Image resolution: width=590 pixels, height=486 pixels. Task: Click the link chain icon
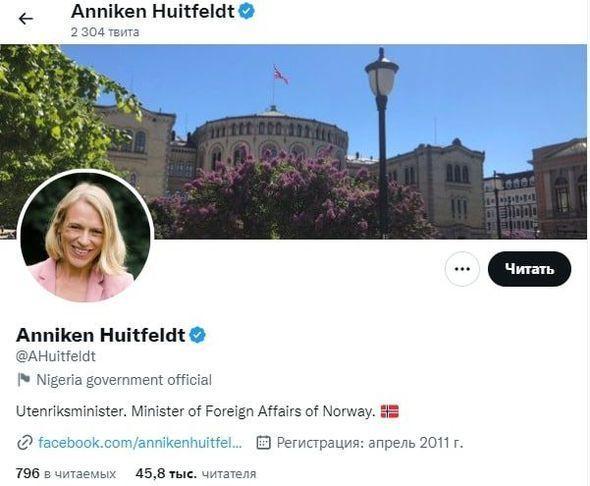point(25,443)
